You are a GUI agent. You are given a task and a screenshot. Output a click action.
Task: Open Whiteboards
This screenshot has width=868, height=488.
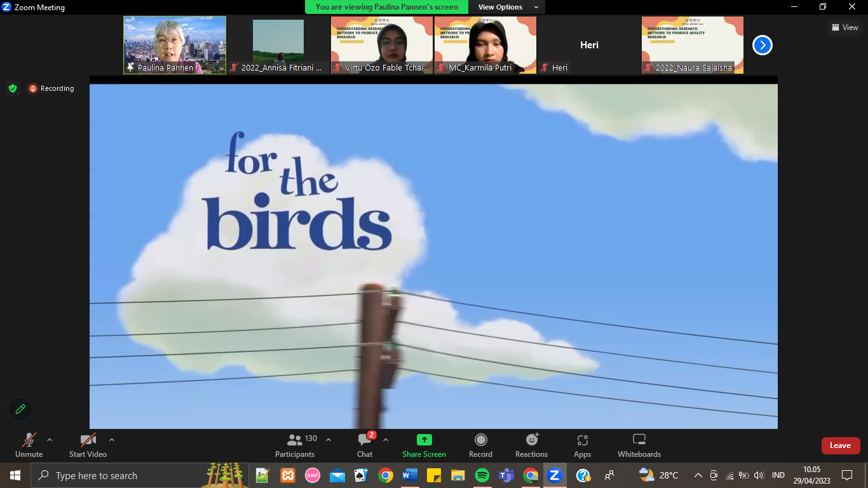click(x=639, y=445)
